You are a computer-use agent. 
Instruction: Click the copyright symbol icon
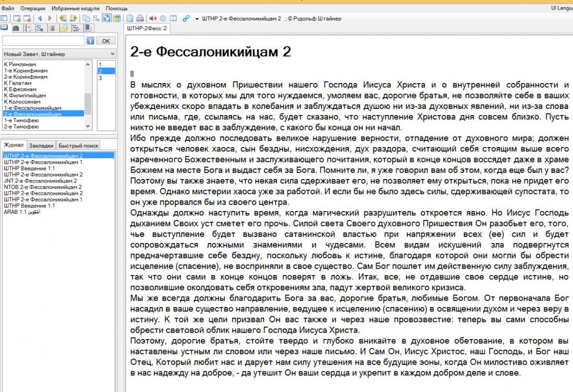(163, 19)
